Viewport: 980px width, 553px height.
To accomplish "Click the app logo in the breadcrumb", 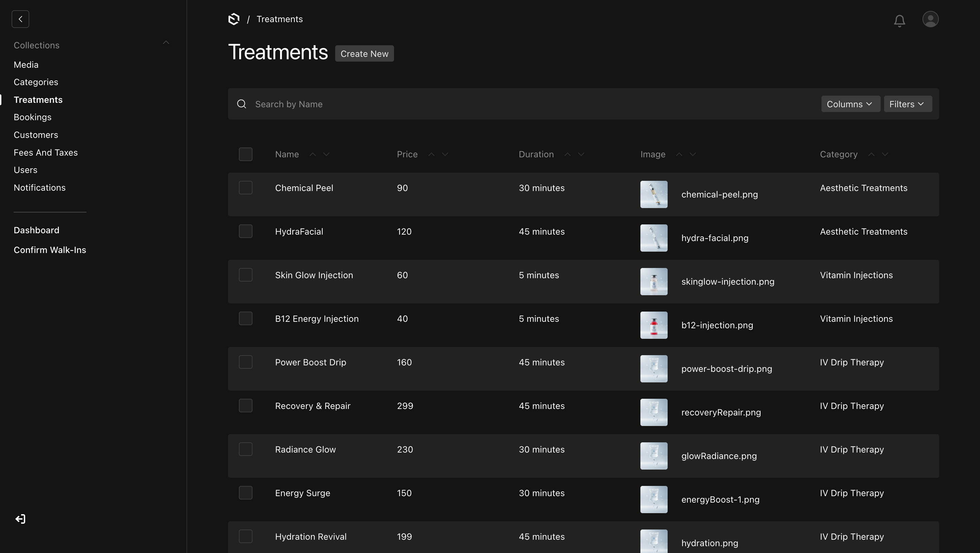I will (x=233, y=19).
